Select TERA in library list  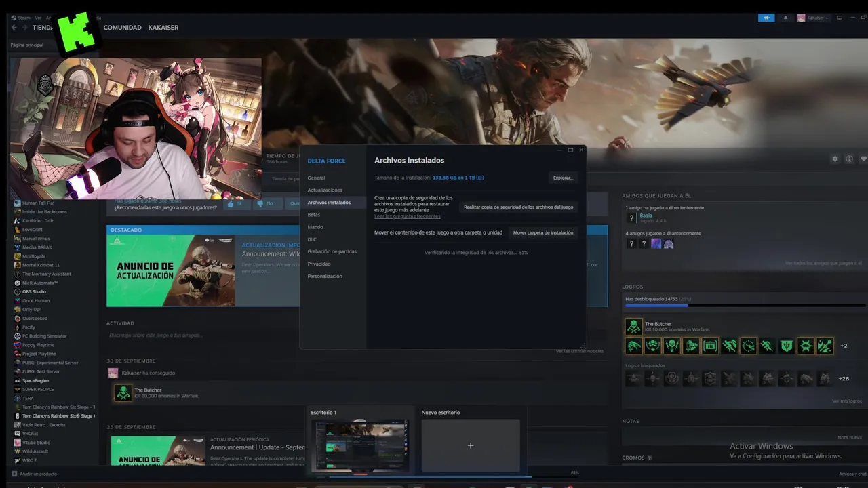coord(28,398)
